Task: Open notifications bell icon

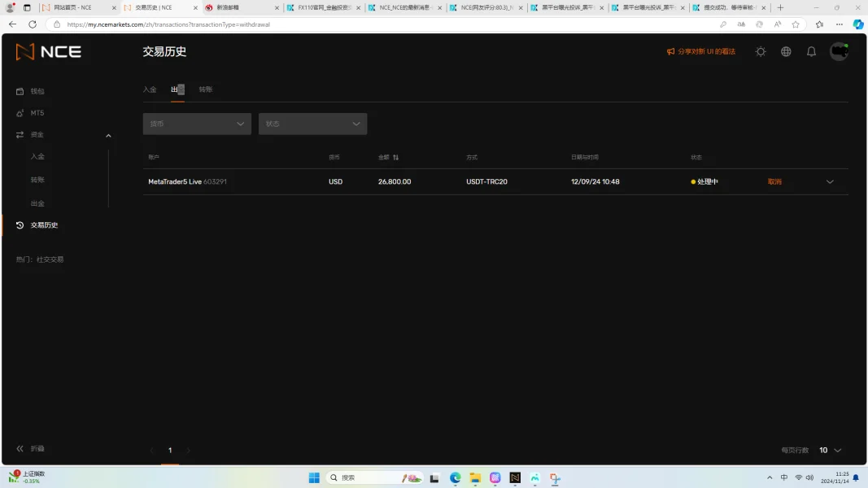Action: tap(811, 51)
